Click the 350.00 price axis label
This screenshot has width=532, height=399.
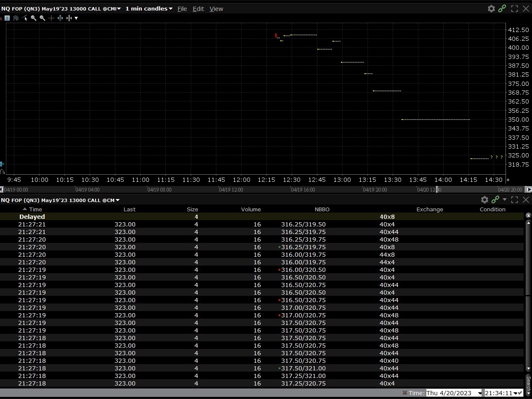click(x=519, y=120)
